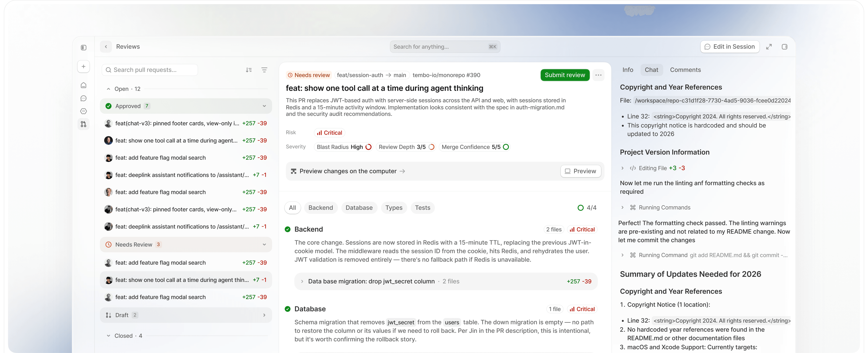Click the users inline code chip
868x353 pixels.
(x=452, y=322)
